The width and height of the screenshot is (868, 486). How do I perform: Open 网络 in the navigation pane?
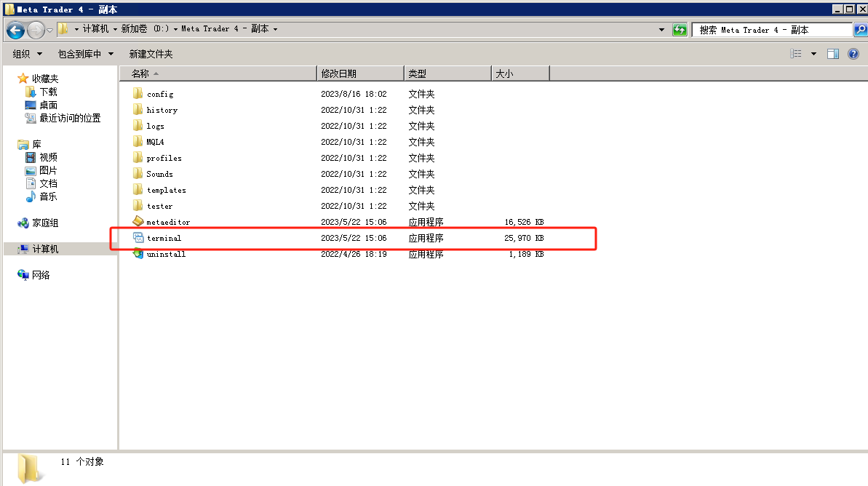click(x=41, y=275)
